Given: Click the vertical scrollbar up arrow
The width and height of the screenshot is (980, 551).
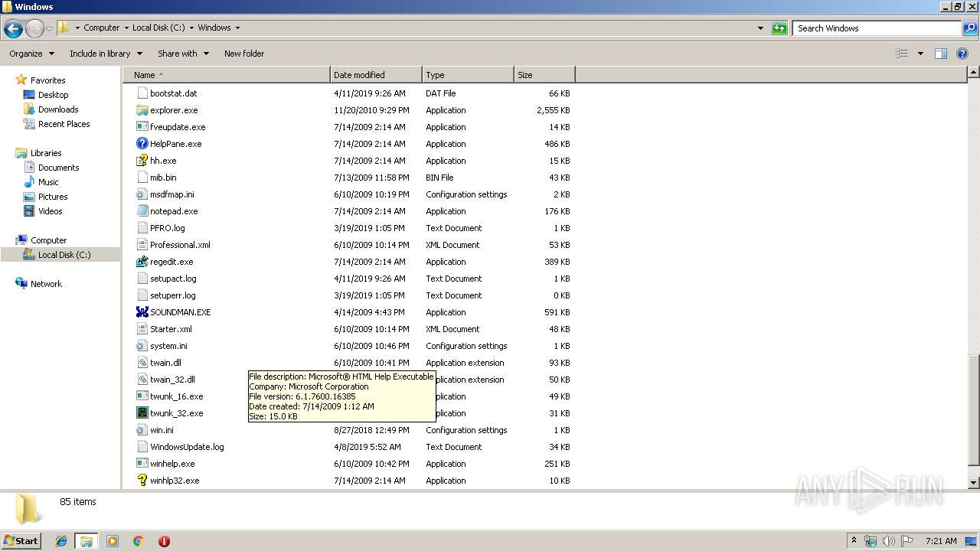Looking at the screenshot, I should point(974,73).
